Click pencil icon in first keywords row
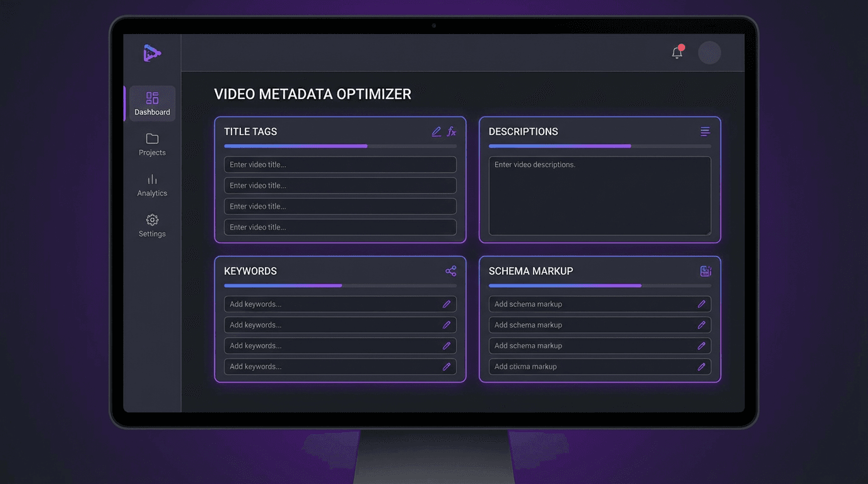 [x=447, y=304]
